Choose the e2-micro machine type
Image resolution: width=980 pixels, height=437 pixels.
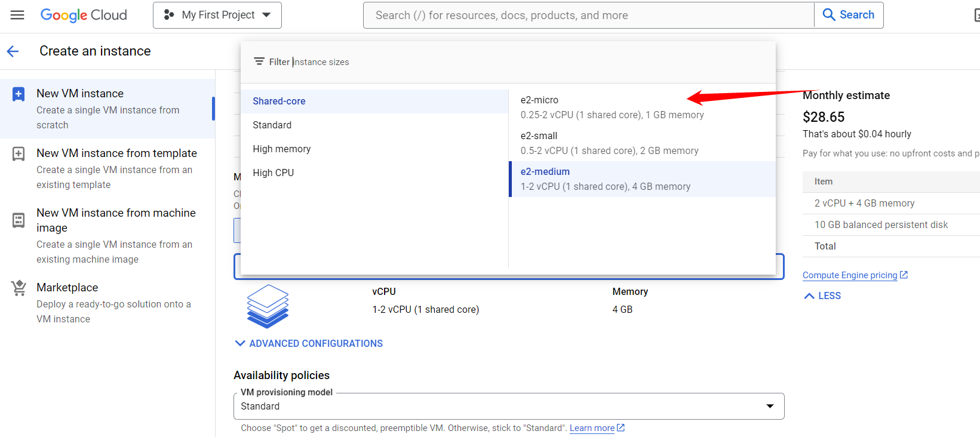[642, 107]
